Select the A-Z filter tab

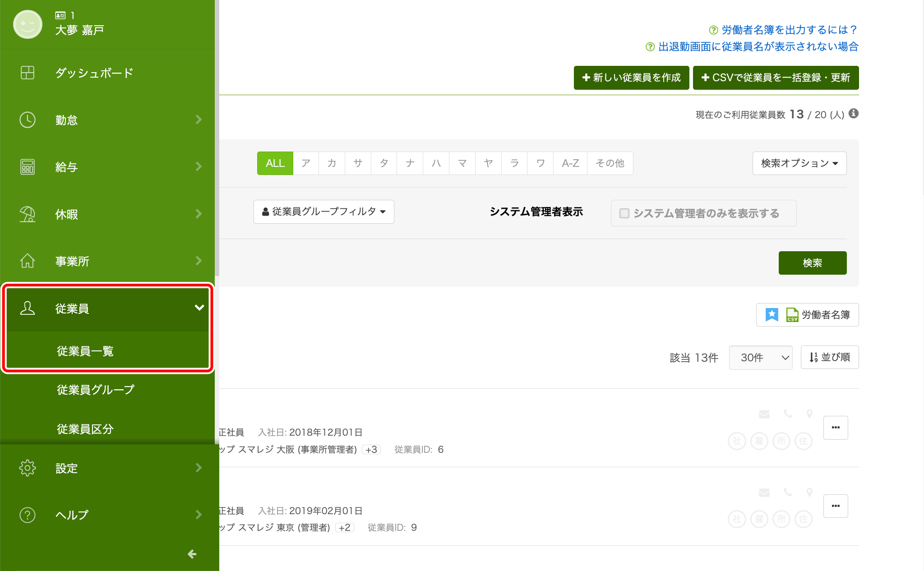point(570,163)
